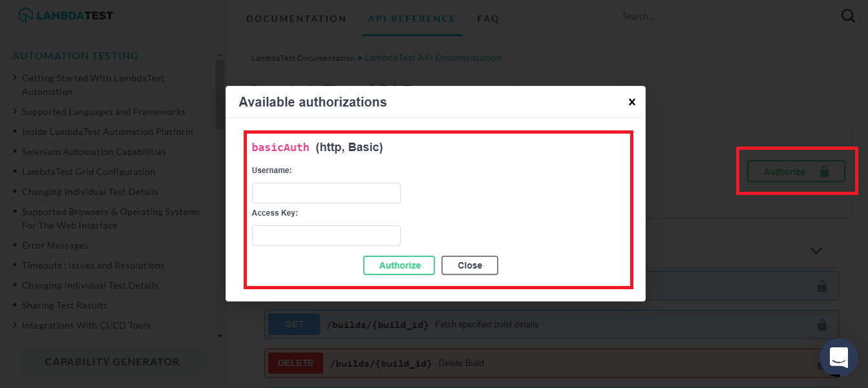Open the FAQ tab
The height and width of the screenshot is (388, 868).
click(488, 19)
